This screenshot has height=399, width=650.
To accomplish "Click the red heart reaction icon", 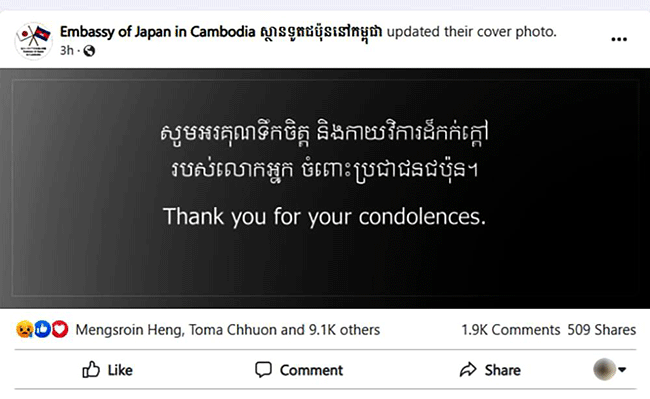I will (60, 329).
